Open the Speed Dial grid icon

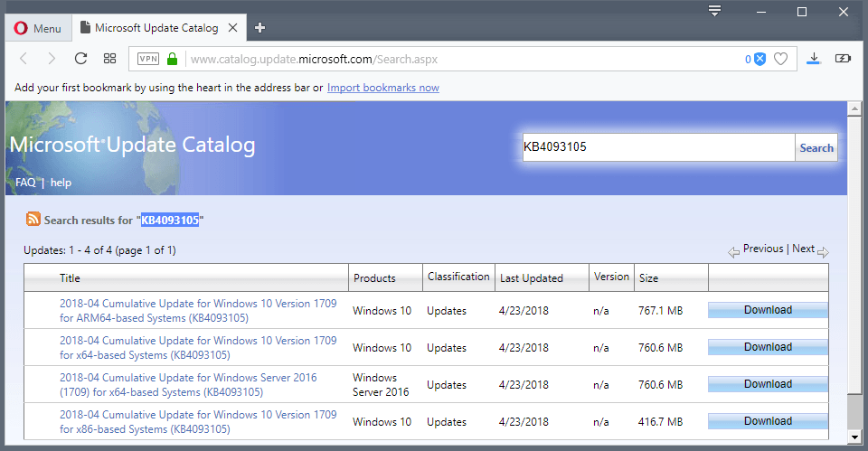pos(109,59)
